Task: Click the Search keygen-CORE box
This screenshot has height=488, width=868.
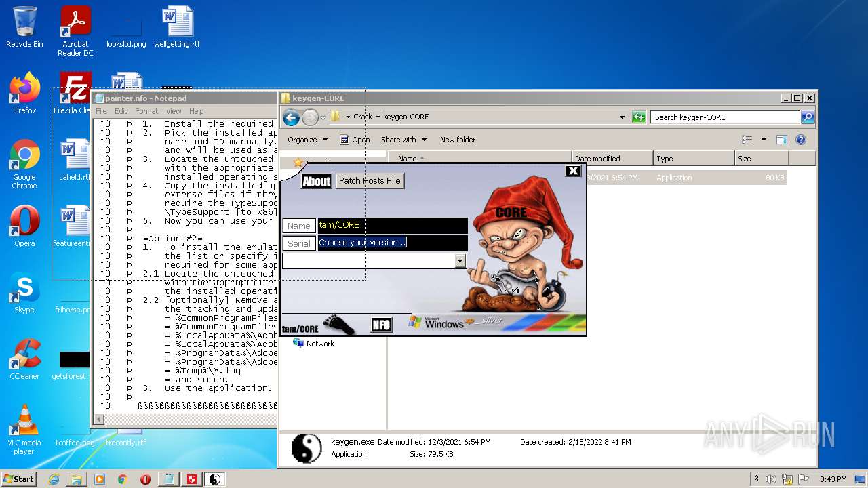Action: 725,117
